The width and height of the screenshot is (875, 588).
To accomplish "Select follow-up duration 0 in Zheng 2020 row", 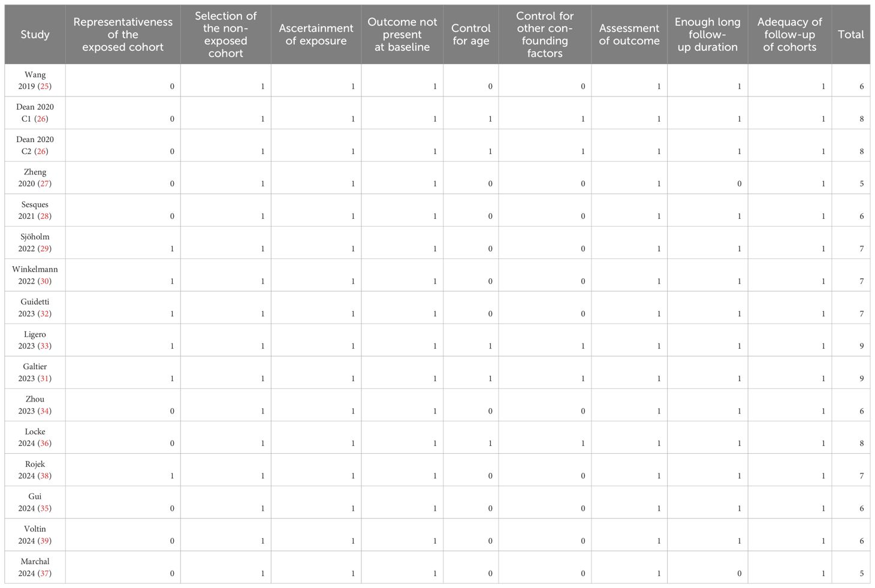I will pos(739,183).
